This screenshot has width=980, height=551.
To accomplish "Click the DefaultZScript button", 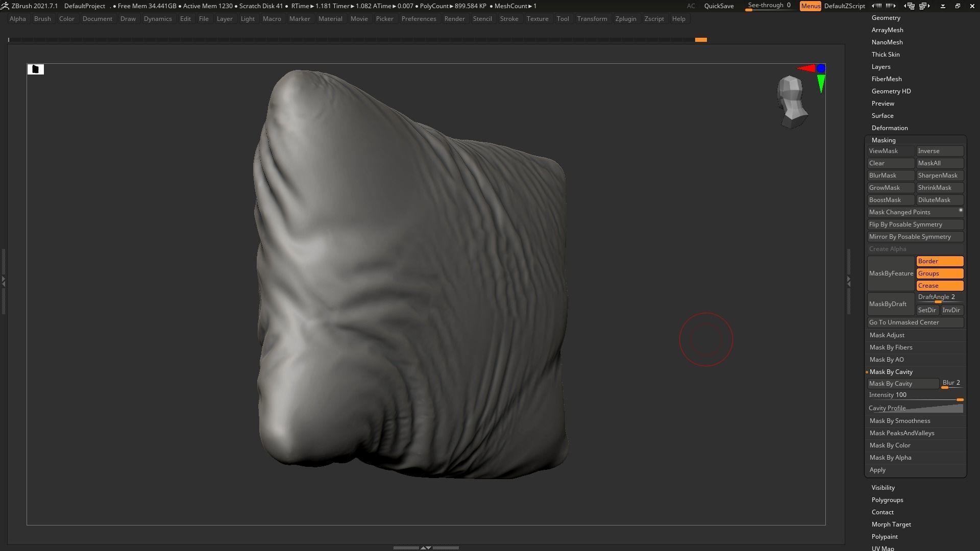I will [844, 6].
